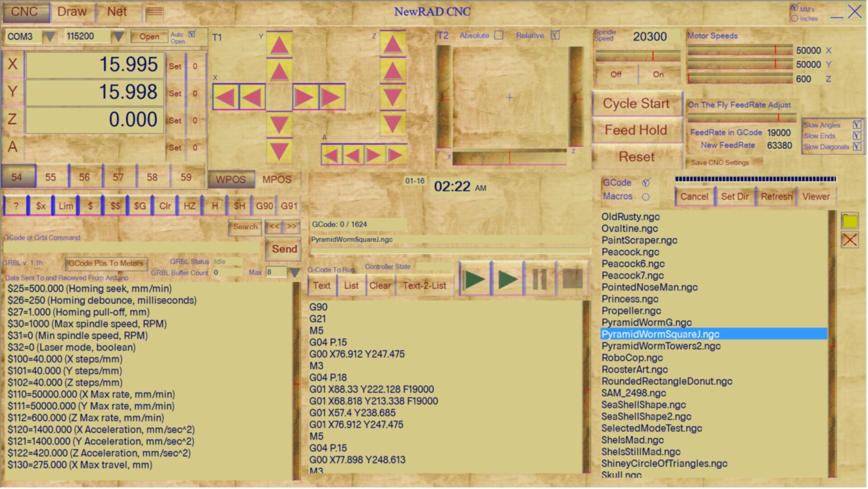Jog X axis slow left arrow

[x=252, y=97]
